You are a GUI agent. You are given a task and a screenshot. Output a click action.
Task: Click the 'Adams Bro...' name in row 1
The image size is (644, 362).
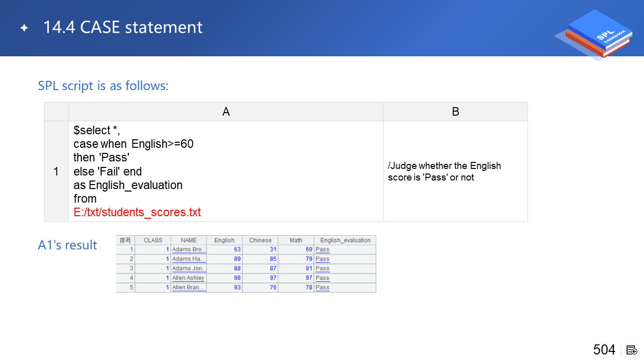point(189,249)
